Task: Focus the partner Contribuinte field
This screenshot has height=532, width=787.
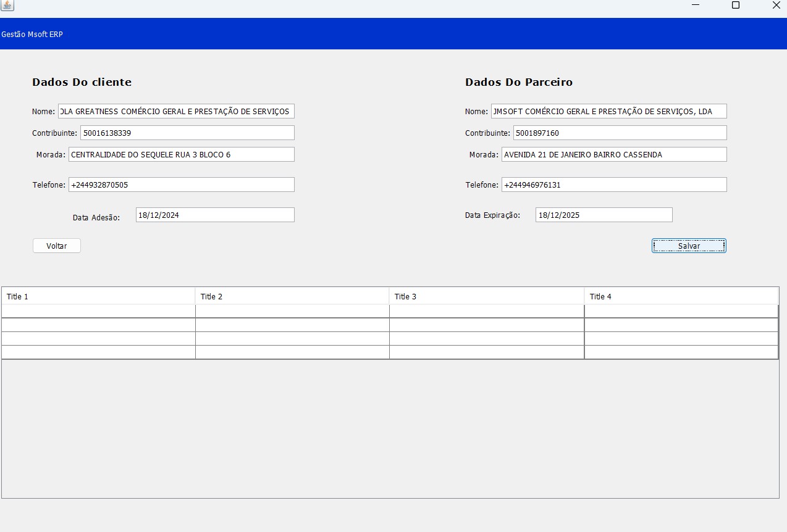Action: pyautogui.click(x=620, y=133)
